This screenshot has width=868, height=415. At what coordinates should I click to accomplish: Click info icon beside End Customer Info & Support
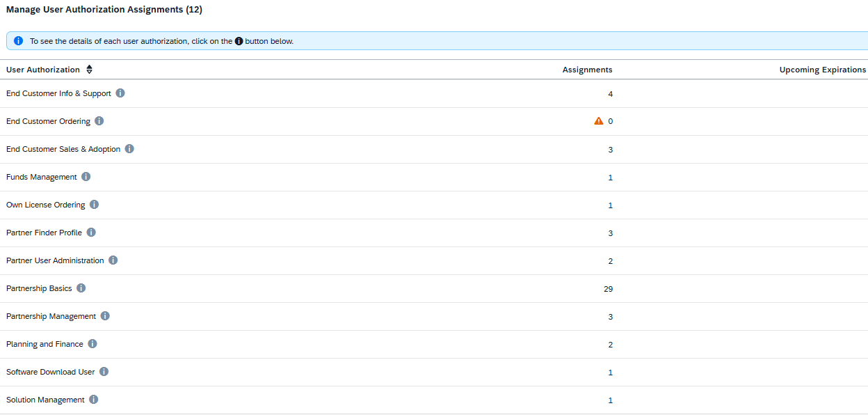[120, 93]
